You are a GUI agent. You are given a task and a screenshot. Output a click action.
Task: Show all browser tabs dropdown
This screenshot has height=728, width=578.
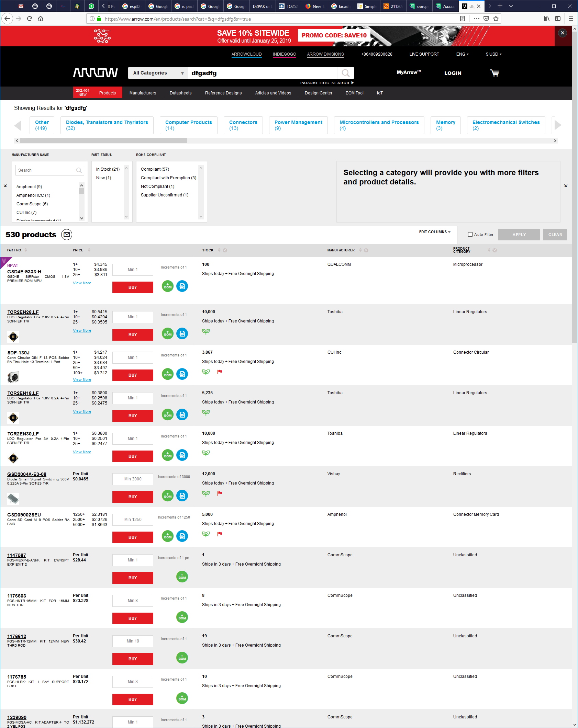point(511,6)
